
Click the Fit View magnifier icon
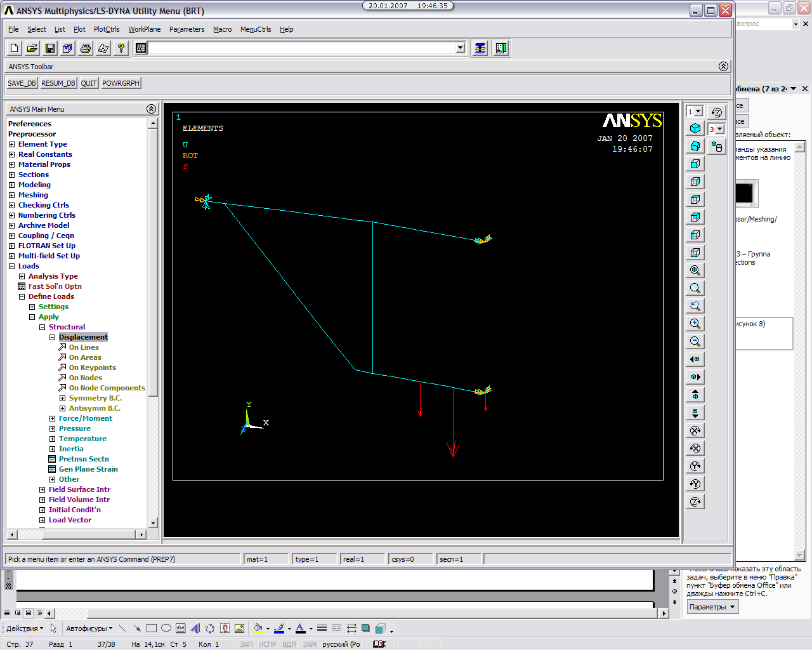click(695, 270)
